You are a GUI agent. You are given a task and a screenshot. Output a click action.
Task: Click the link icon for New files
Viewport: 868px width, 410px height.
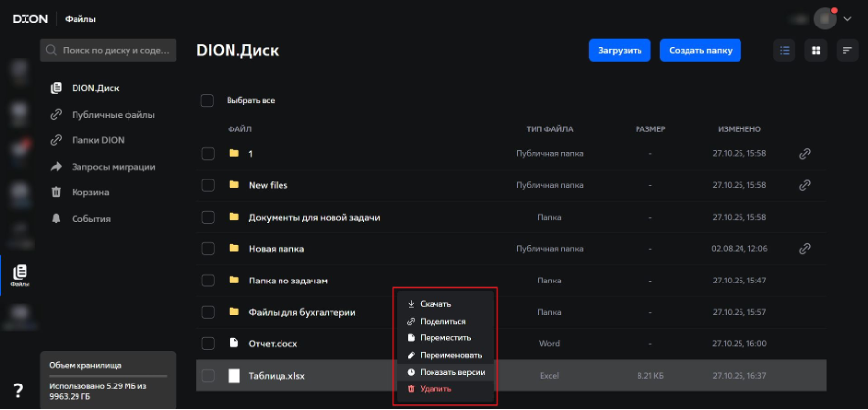pos(804,185)
